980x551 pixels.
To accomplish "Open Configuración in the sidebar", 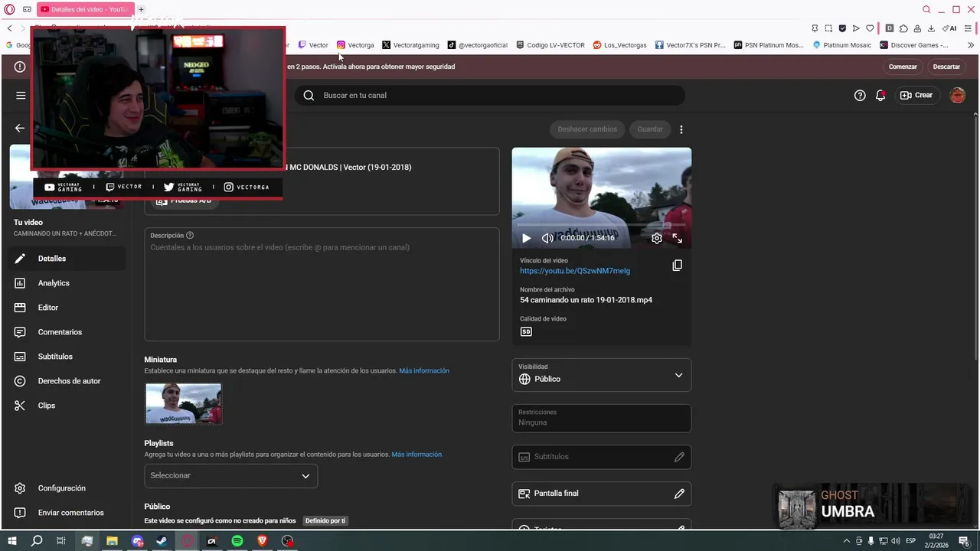I will click(x=67, y=488).
